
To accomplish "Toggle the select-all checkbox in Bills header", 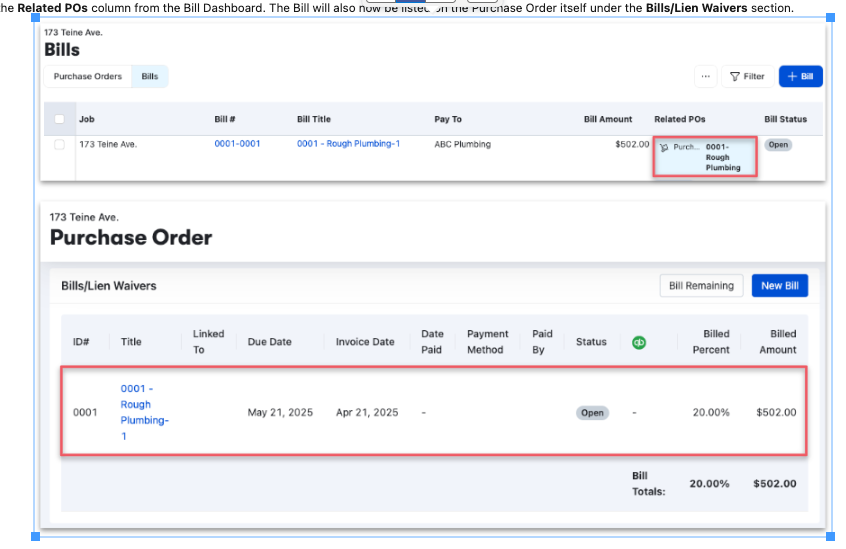I will coord(59,119).
